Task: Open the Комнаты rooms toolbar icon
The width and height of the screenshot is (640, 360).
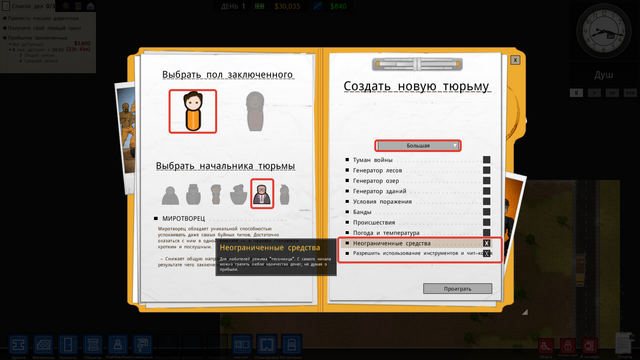Action: [x=68, y=345]
